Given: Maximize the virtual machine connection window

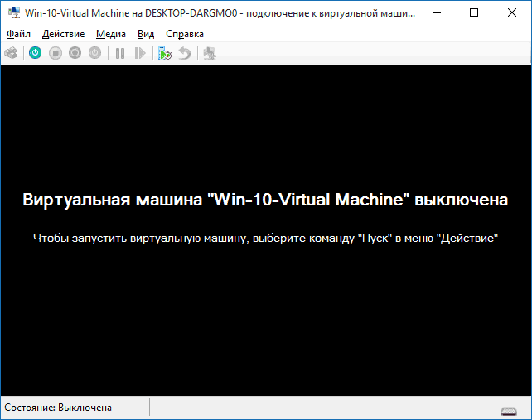Looking at the screenshot, I should (473, 12).
